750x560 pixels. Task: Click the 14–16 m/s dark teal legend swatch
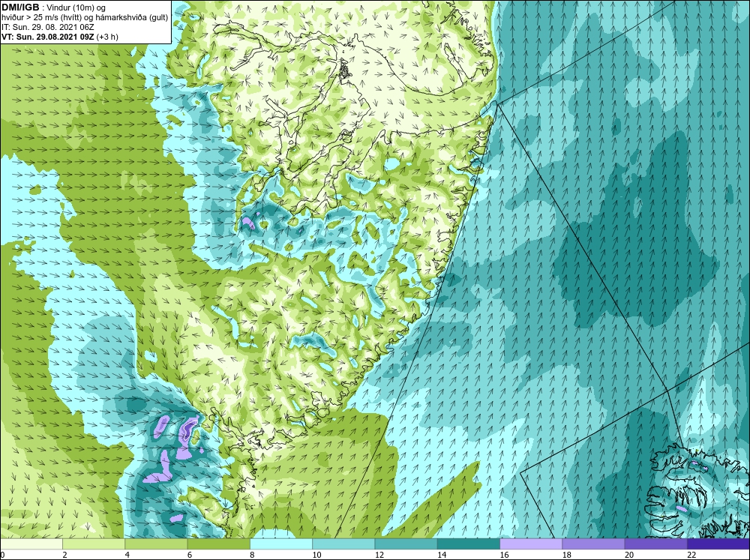(469, 544)
